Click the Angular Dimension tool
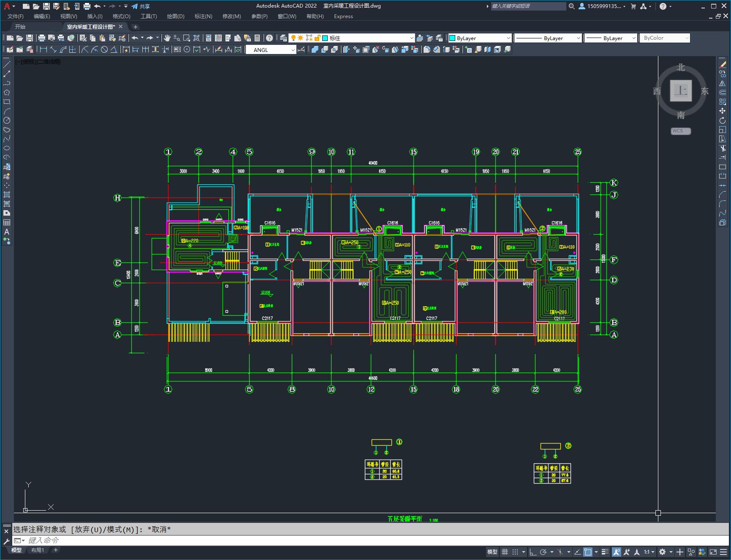 114,50
